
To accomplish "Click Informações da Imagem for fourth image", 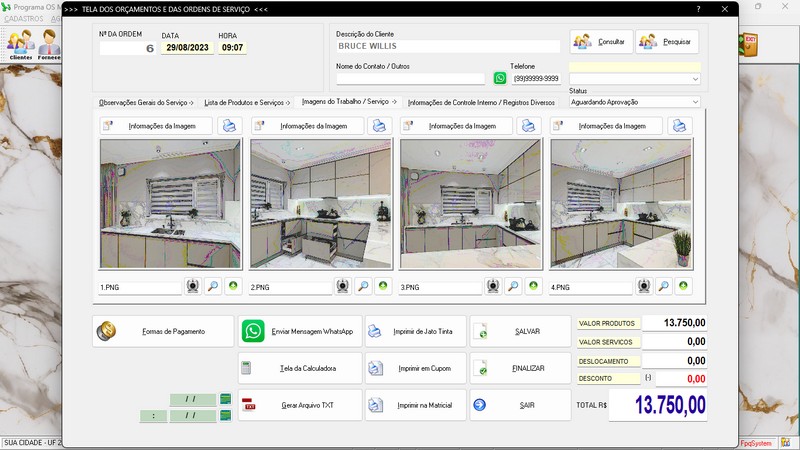I will (x=606, y=126).
